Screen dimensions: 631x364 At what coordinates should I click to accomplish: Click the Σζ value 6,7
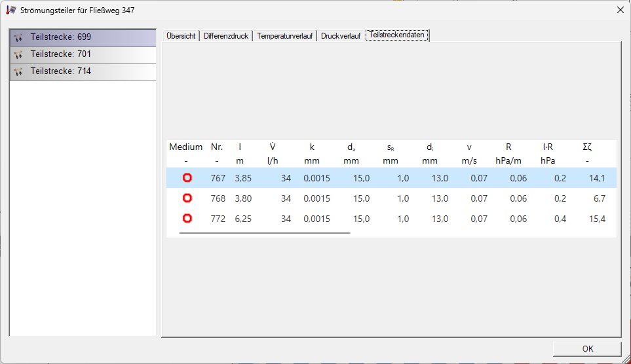coord(600,198)
